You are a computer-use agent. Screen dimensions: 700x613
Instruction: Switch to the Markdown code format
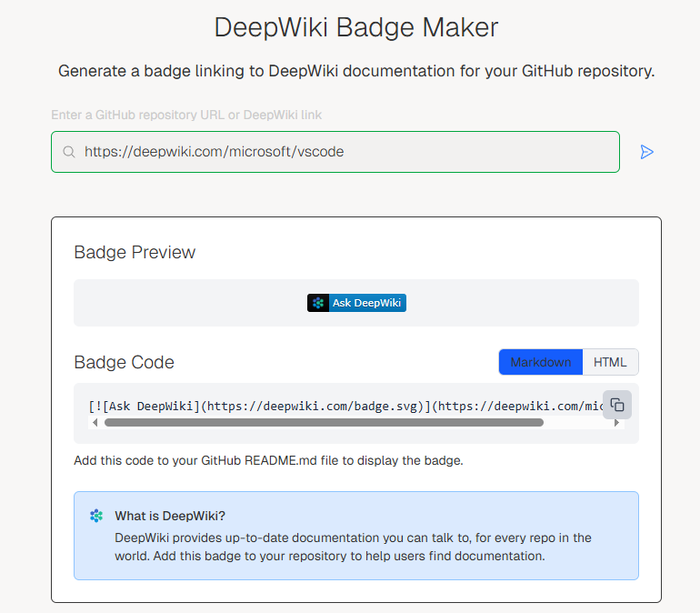(x=541, y=362)
